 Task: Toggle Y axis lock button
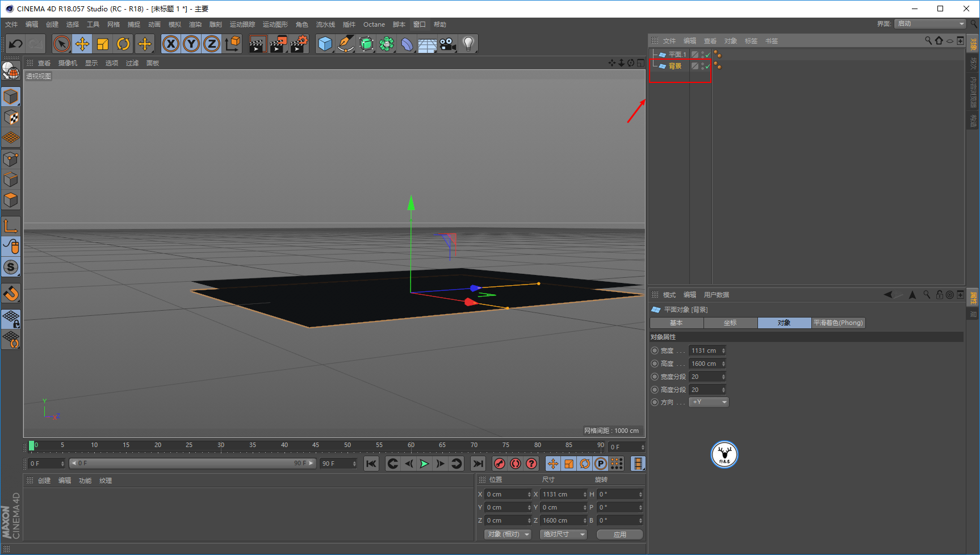(x=191, y=44)
